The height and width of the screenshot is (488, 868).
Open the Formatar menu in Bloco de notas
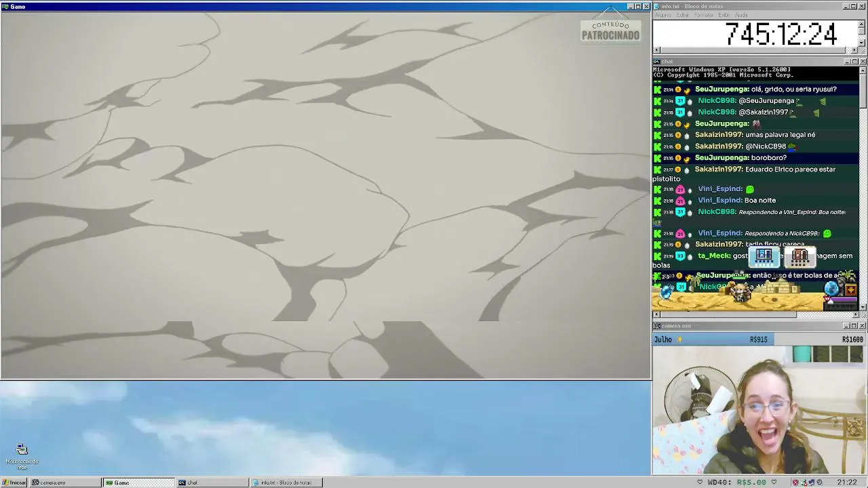704,15
